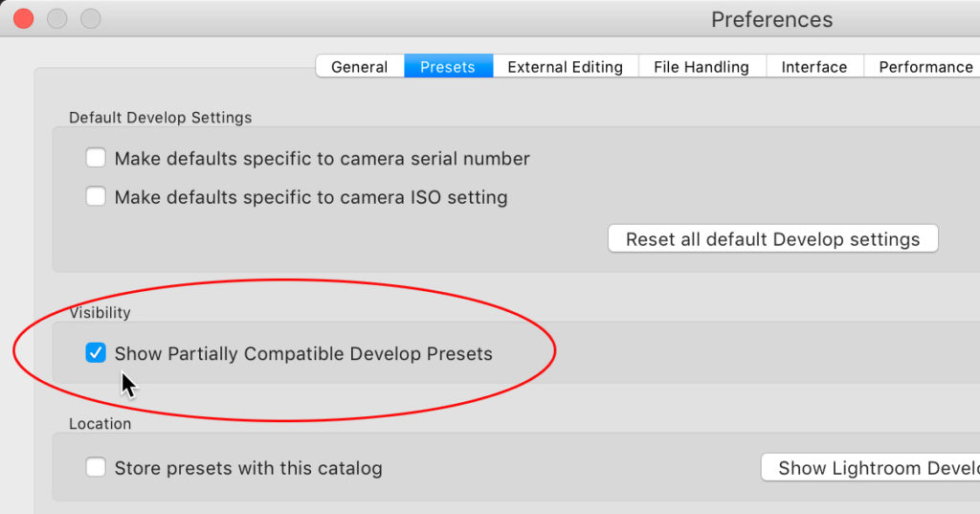The image size is (980, 514).
Task: Switch to the General tab
Action: click(360, 67)
